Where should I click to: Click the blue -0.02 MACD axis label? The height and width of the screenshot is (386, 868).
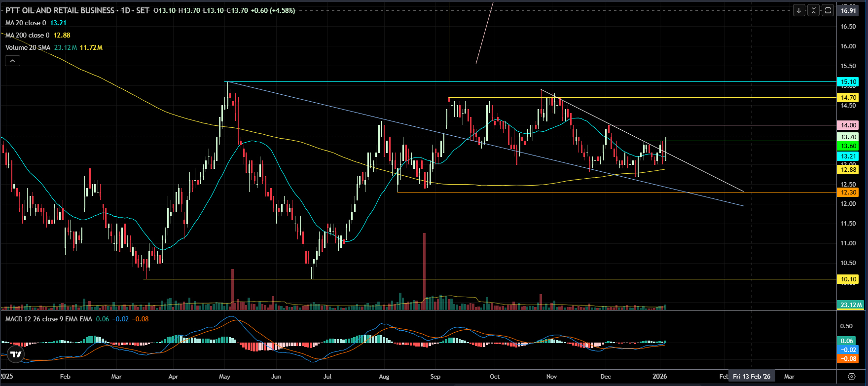click(x=848, y=350)
